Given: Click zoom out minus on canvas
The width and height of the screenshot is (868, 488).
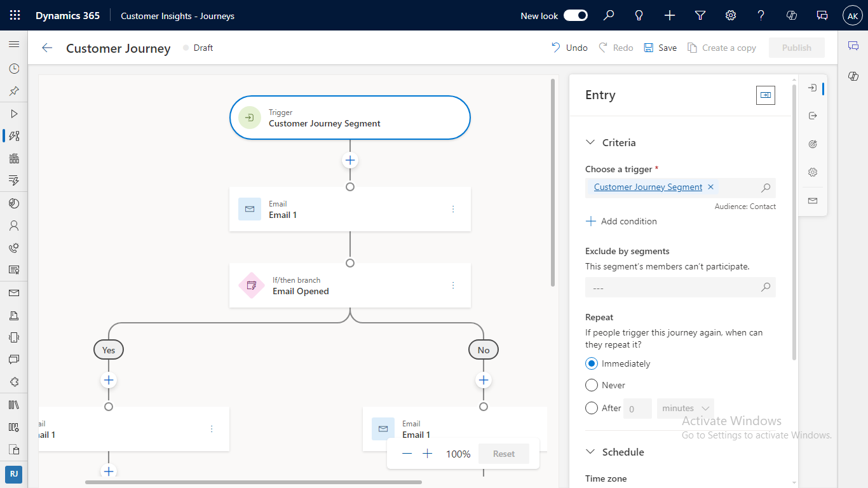Looking at the screenshot, I should [x=407, y=454].
